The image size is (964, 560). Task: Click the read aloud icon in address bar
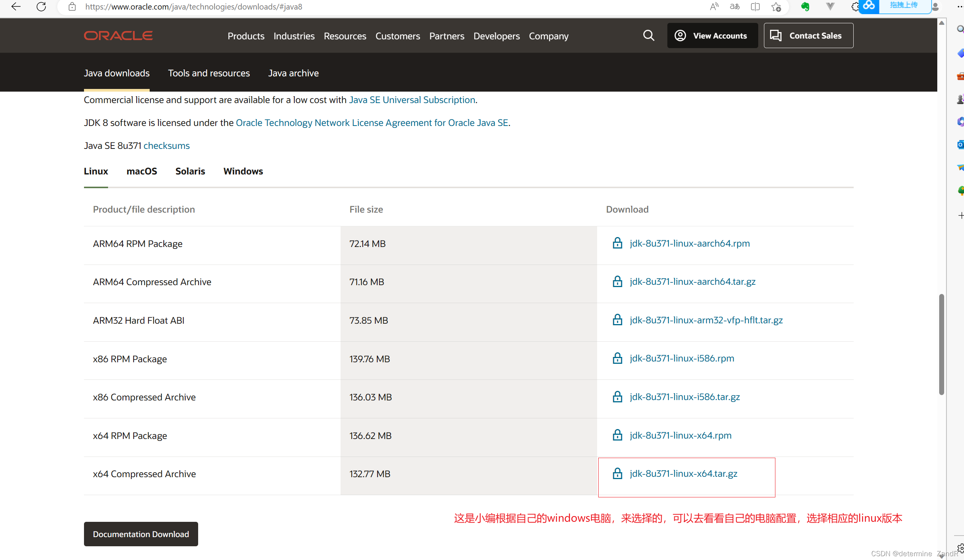click(714, 6)
